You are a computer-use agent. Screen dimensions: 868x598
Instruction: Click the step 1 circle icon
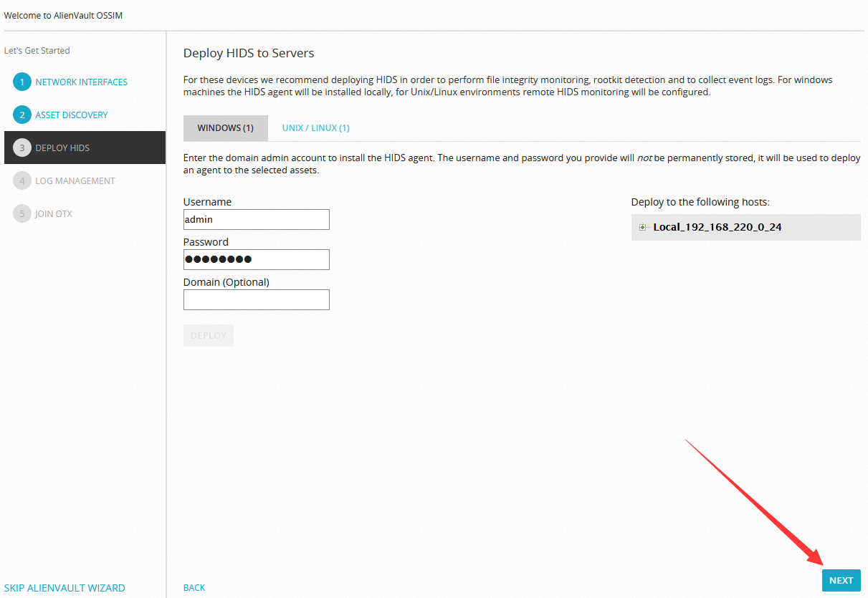pos(22,82)
